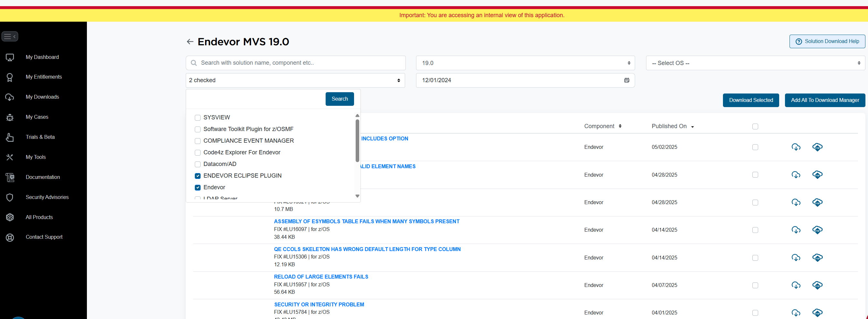Image resolution: width=868 pixels, height=319 pixels.
Task: Check Code4z Explorer For Endevor checkbox
Action: pos(198,153)
